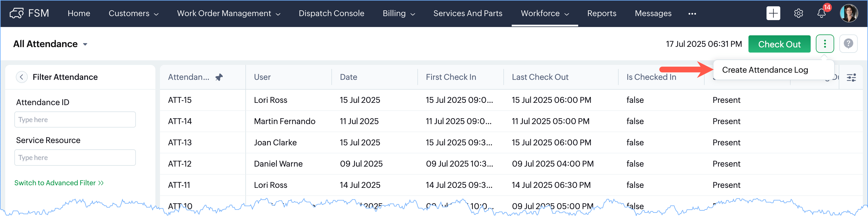Open the Billing dropdown menu
This screenshot has width=868, height=216.
(399, 14)
